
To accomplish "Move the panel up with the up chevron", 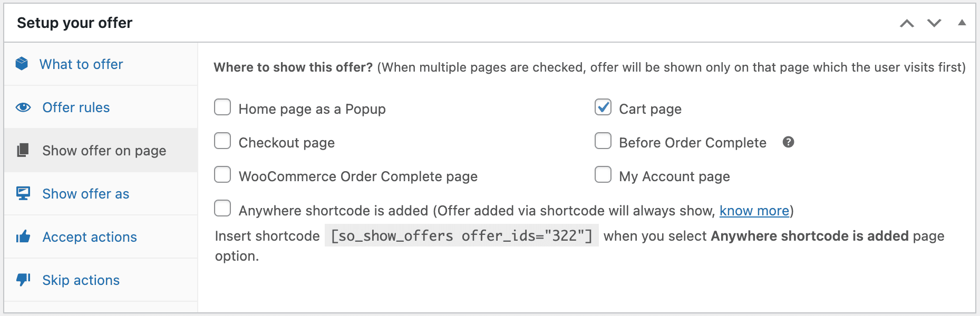I will 907,23.
